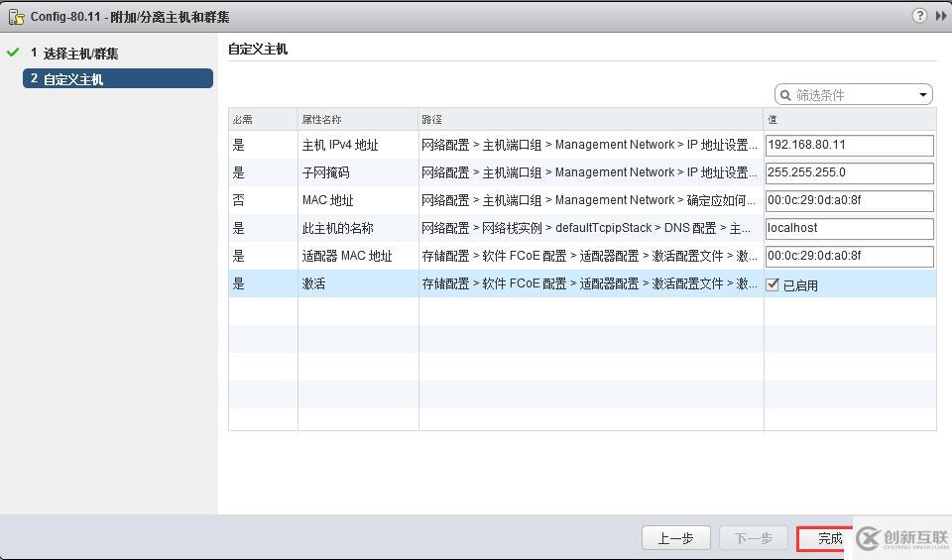Click the 自定义主机 page heading
Screen dimensions: 952x560
(258, 50)
